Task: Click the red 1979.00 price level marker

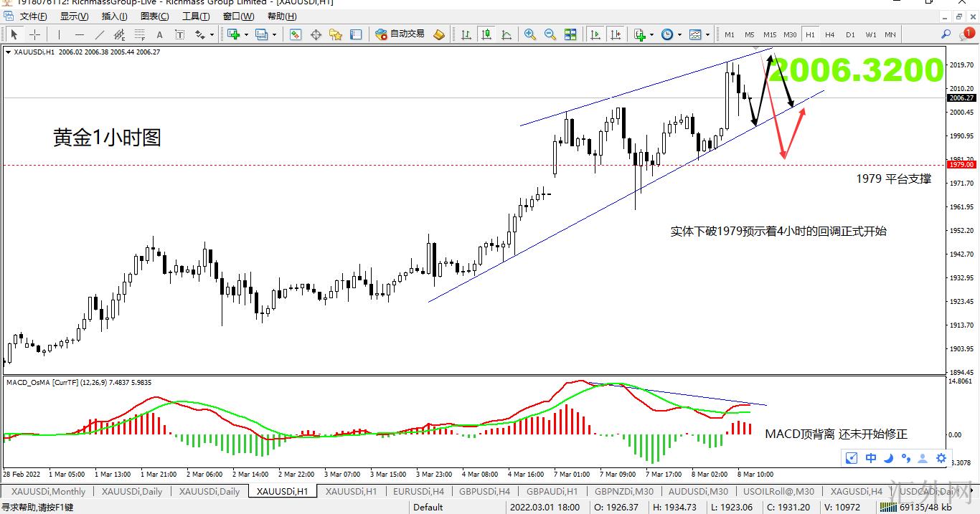Action: pyautogui.click(x=961, y=164)
